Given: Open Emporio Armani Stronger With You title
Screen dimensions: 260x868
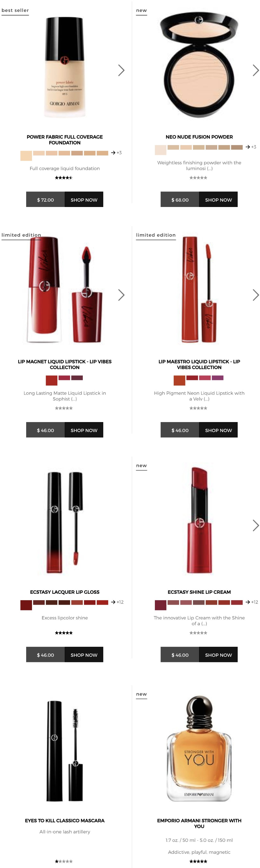Looking at the screenshot, I should [x=199, y=823].
